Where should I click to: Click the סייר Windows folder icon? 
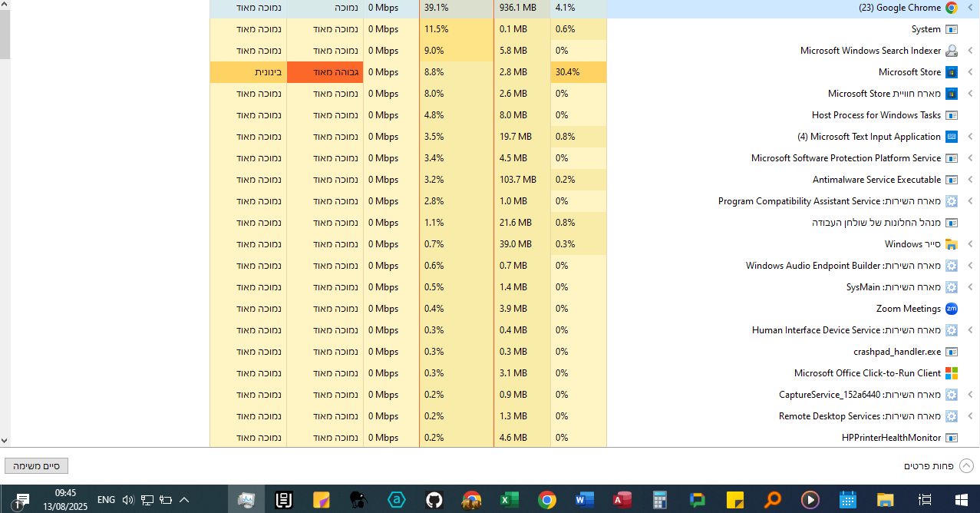952,244
